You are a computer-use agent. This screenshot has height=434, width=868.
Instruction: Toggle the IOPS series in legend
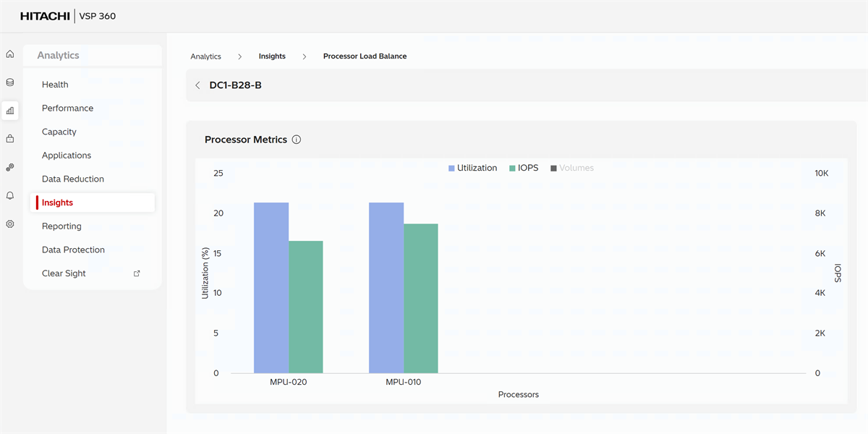click(x=524, y=168)
